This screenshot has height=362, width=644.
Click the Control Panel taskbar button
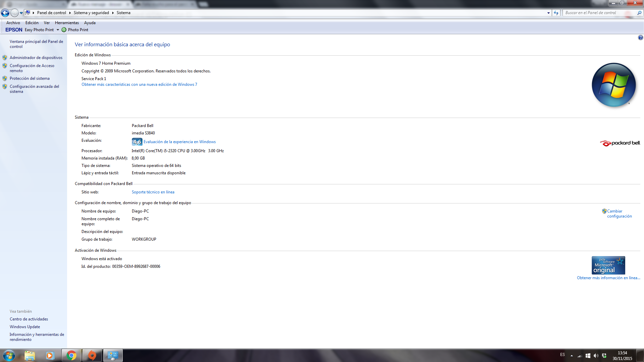[113, 355]
